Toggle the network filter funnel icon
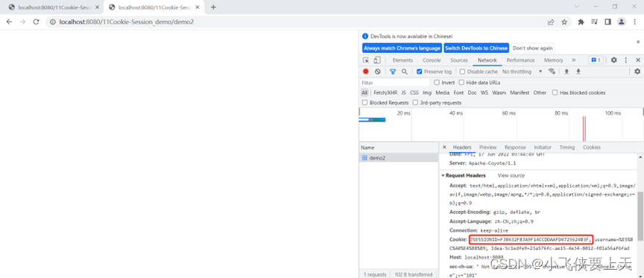 393,72
